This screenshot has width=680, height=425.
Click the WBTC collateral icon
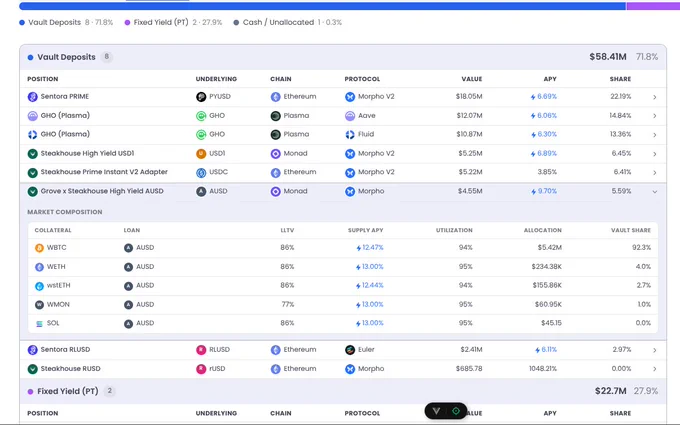pos(39,248)
